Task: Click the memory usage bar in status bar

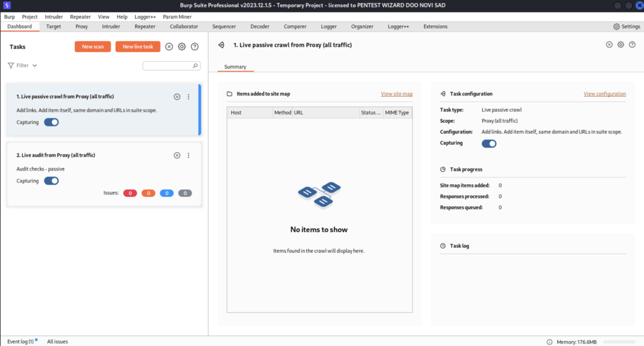Action: (x=619, y=342)
